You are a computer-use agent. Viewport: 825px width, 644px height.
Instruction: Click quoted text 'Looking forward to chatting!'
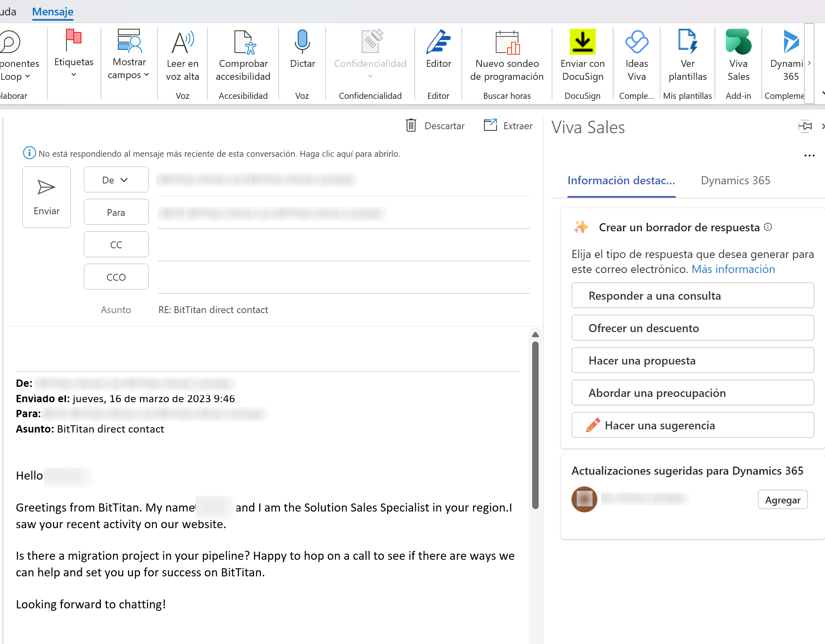tap(91, 604)
